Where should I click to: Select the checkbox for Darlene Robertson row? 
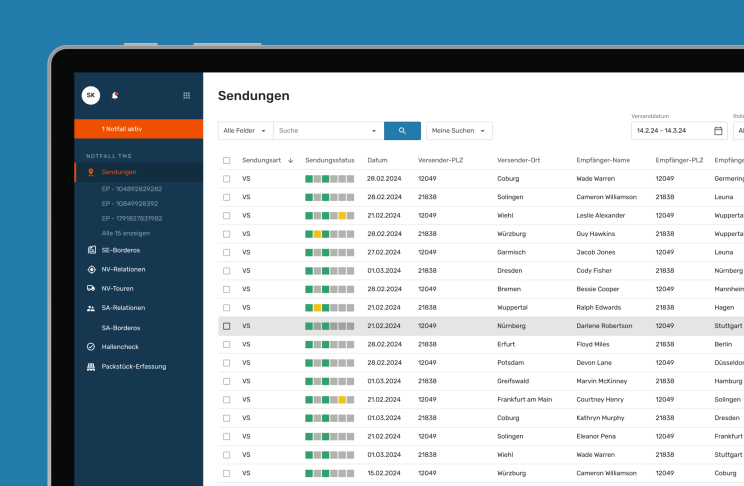click(227, 326)
